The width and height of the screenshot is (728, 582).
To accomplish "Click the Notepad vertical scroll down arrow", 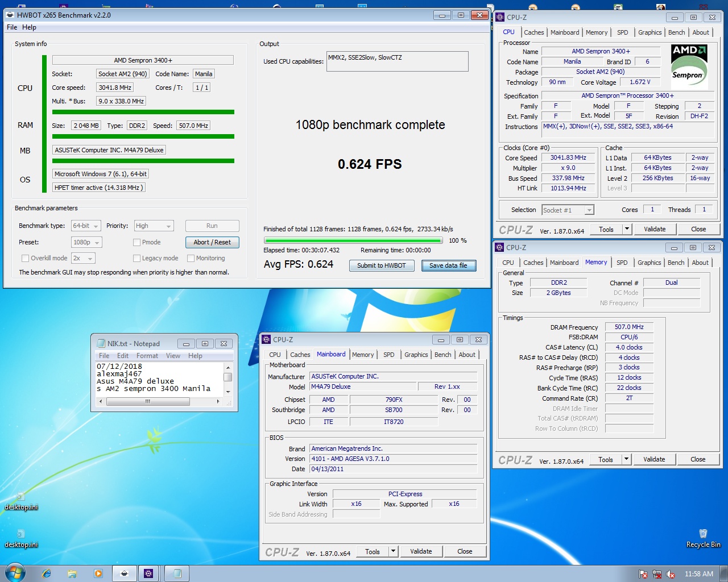I will (228, 392).
